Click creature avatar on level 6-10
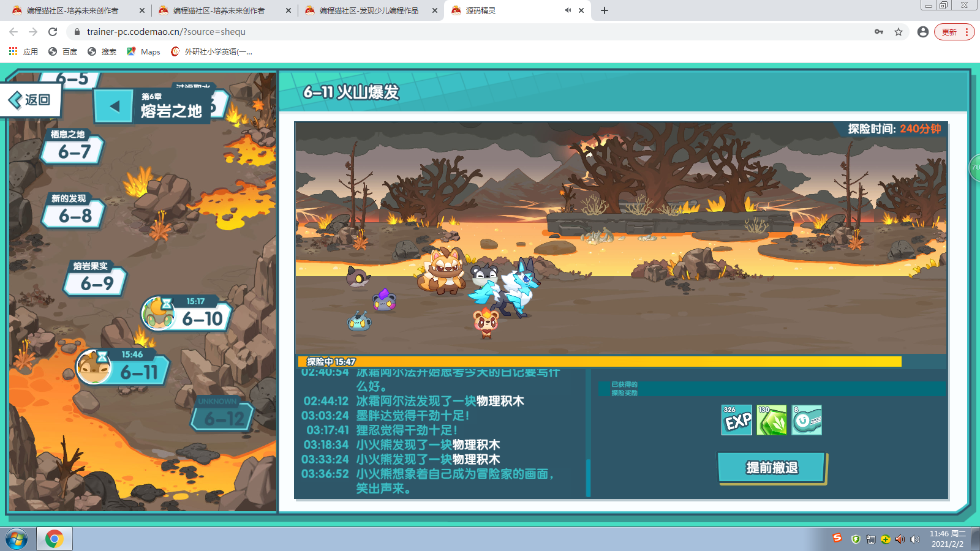 (x=158, y=313)
